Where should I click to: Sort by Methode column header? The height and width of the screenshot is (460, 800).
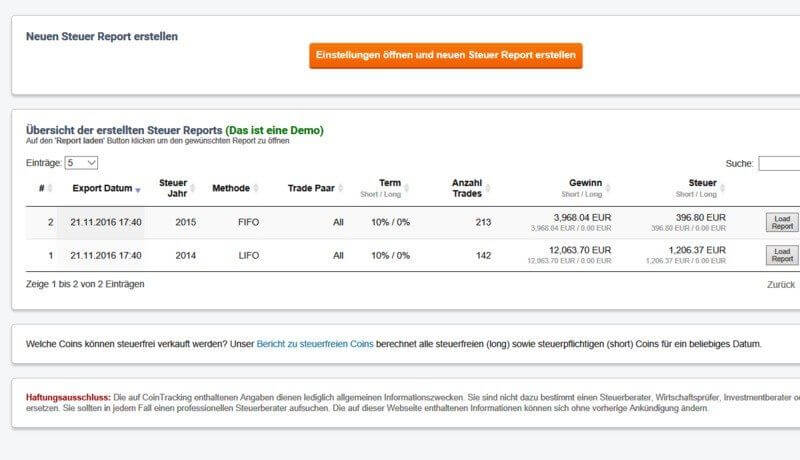(x=235, y=188)
